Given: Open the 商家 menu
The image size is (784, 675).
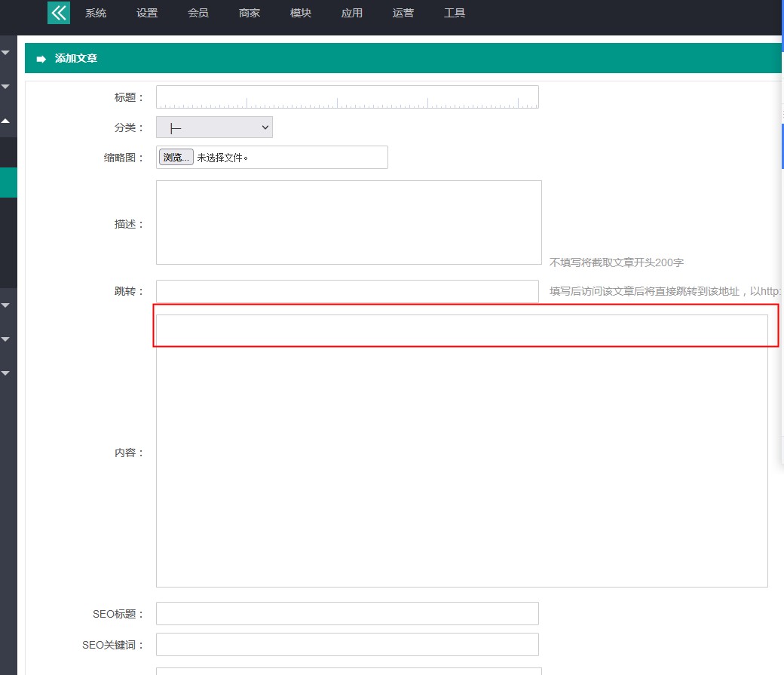Looking at the screenshot, I should [x=250, y=13].
